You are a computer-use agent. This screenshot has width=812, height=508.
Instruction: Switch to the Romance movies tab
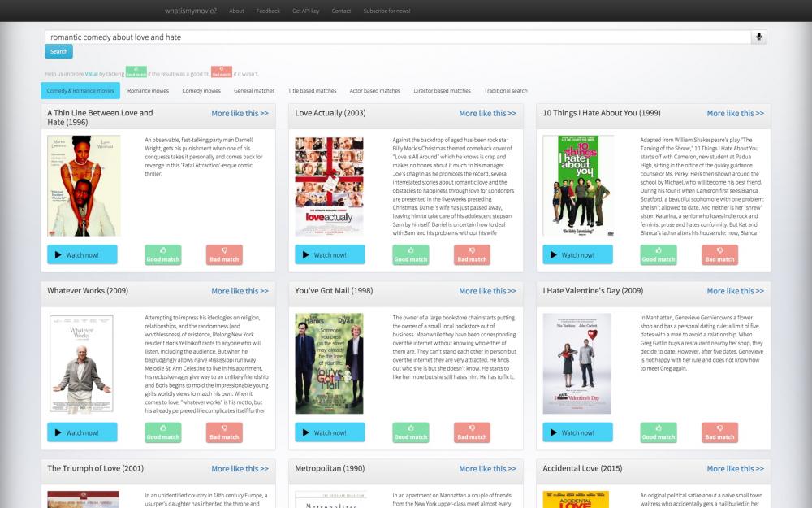pos(148,91)
